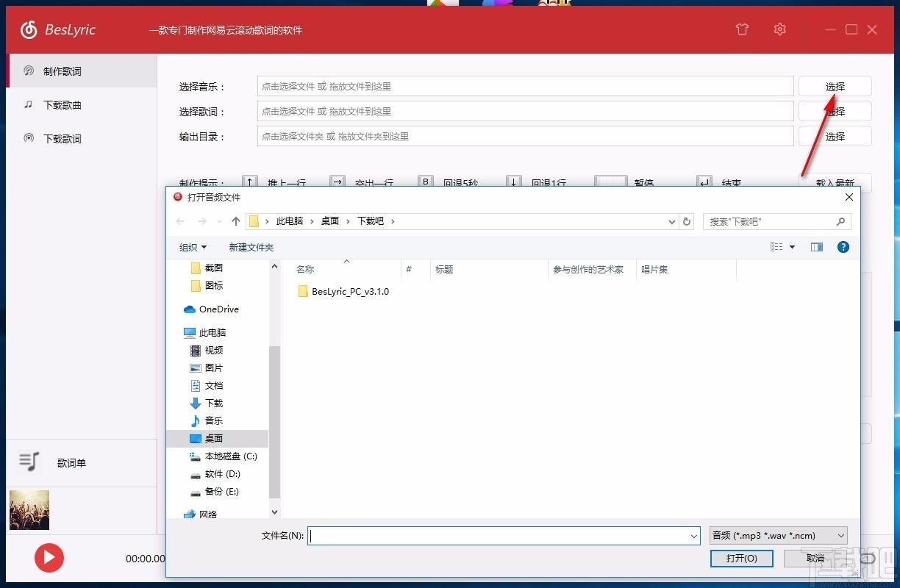Switch to 制作歌词 tab
The width and height of the screenshot is (900, 588).
[x=82, y=71]
